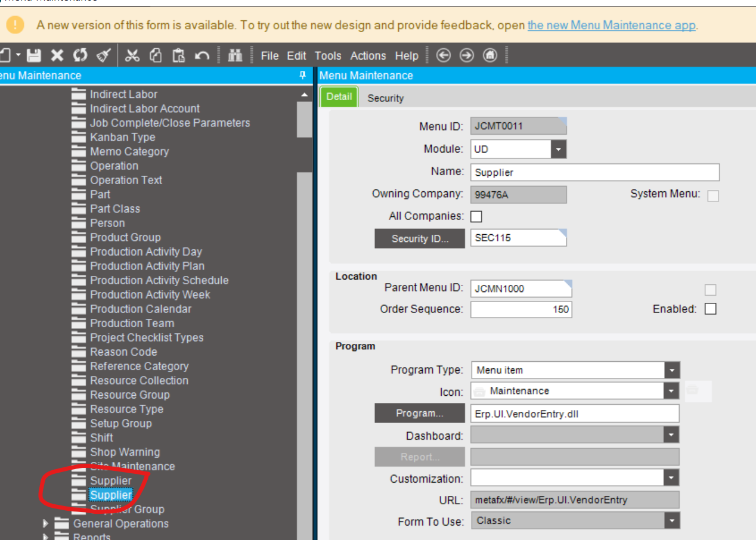Click the System Menu checkbox
Image resolution: width=756 pixels, height=540 pixels.
(713, 195)
